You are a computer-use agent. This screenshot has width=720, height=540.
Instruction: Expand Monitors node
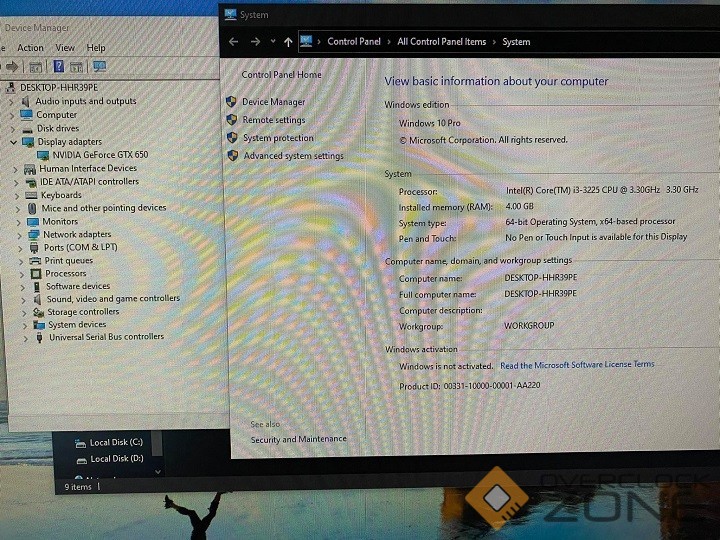coord(19,222)
